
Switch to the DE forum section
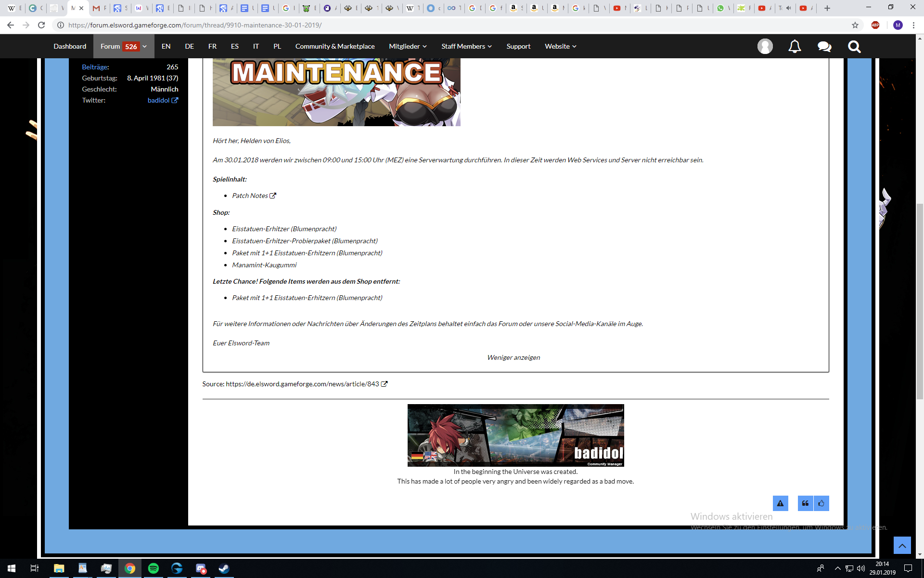[x=189, y=46]
